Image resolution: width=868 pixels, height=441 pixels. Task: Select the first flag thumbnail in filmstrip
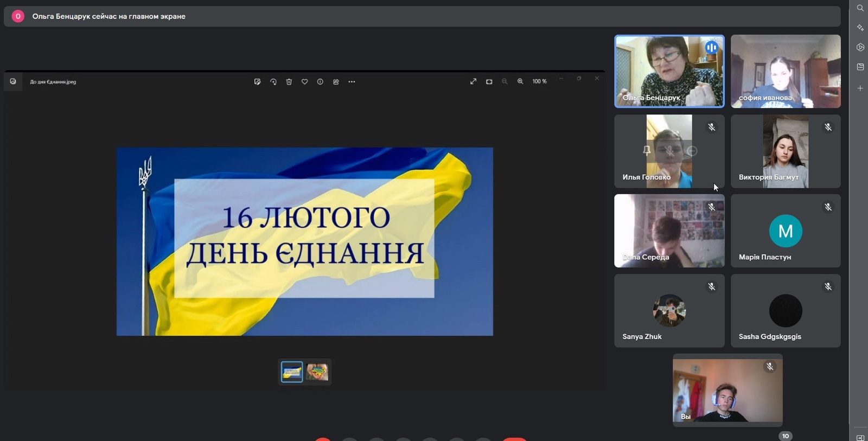click(292, 372)
